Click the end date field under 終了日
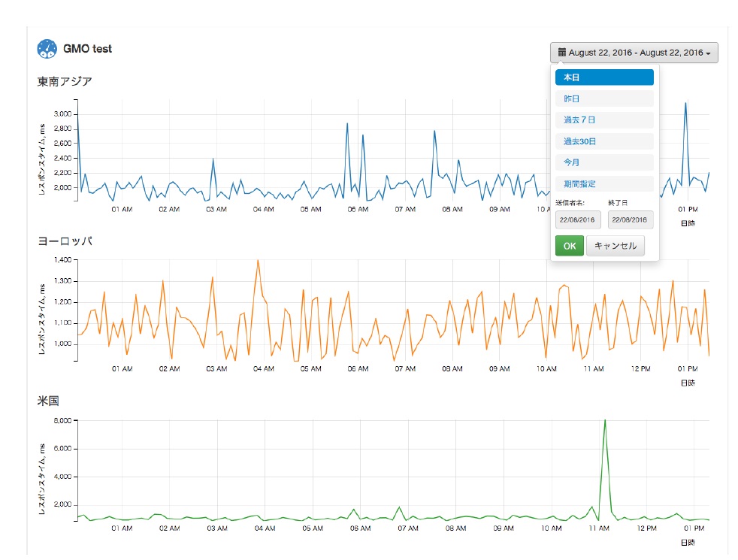The width and height of the screenshot is (738, 560). 631,219
